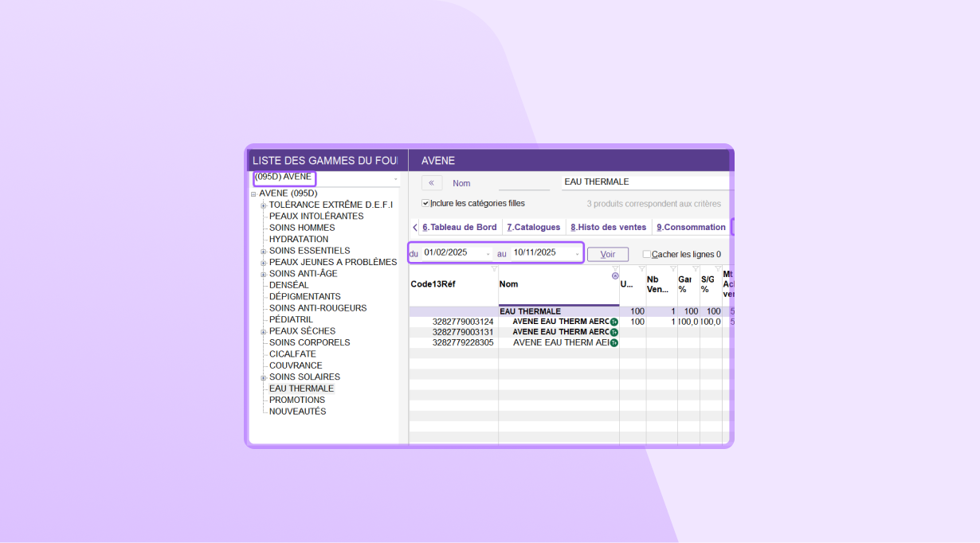Open the 8.Histo des ventes tab
The image size is (980, 543).
tap(609, 228)
